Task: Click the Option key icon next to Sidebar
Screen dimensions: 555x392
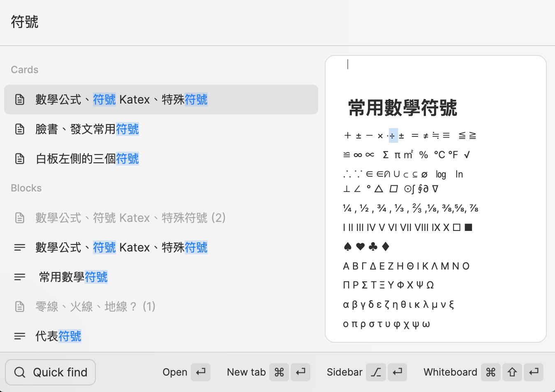Action: point(376,372)
